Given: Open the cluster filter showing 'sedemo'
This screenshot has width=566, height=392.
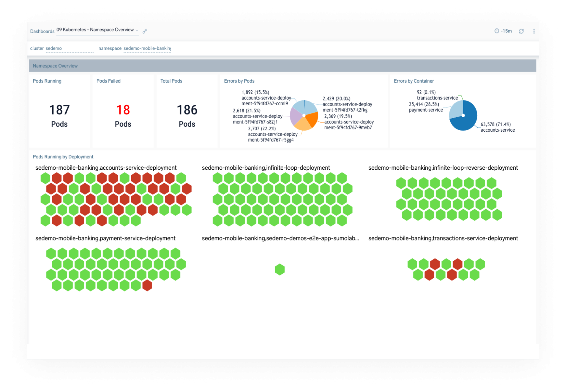Looking at the screenshot, I should 53,48.
